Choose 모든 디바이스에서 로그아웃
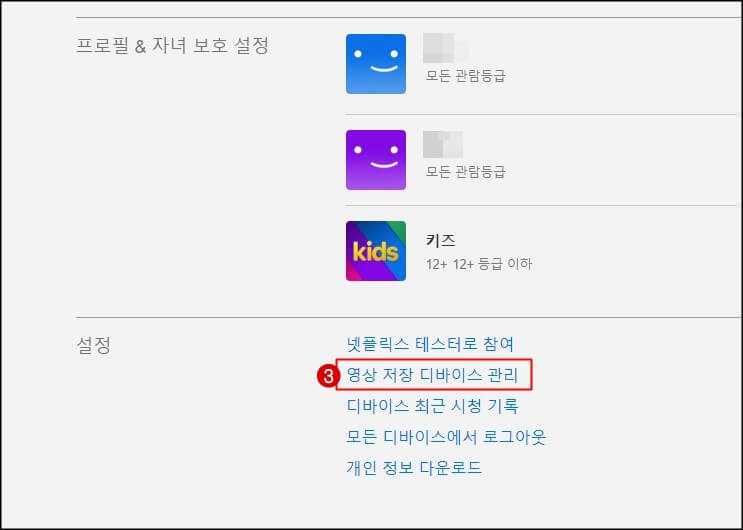 click(x=446, y=437)
